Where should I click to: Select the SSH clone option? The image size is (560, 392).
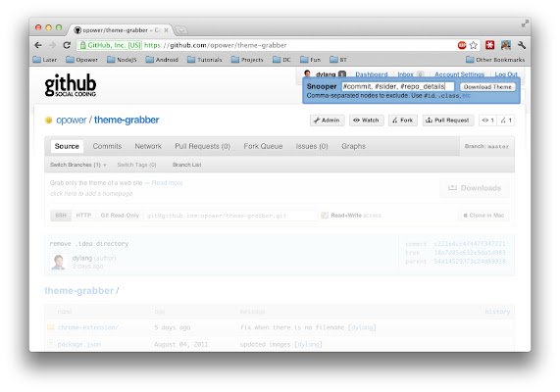tap(61, 216)
